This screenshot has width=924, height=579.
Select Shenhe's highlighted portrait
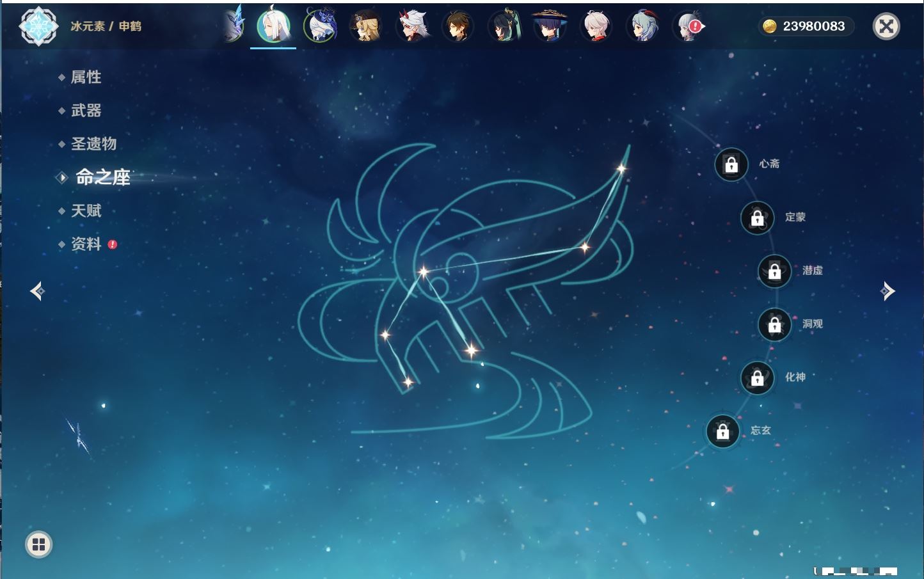274,26
